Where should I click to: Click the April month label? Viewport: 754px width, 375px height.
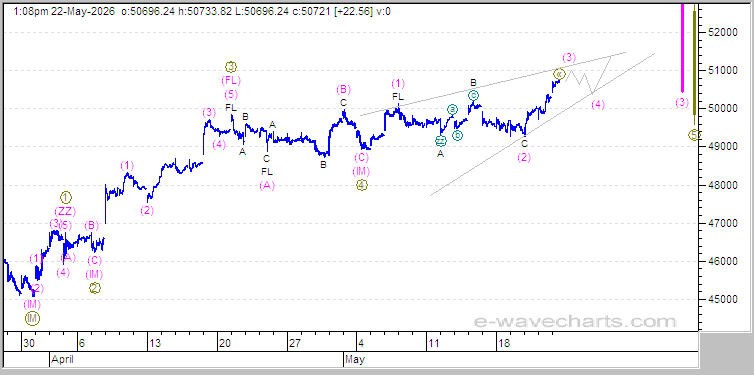click(62, 359)
